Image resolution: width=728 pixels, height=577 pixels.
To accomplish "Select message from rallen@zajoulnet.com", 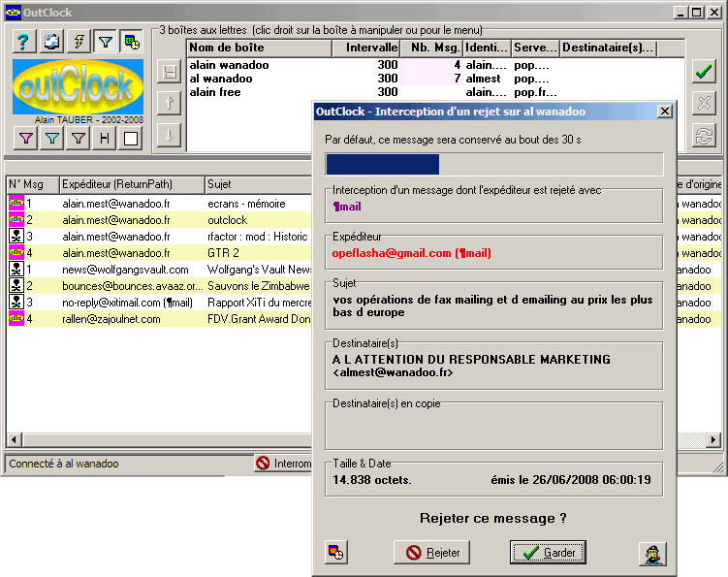I will (x=160, y=319).
